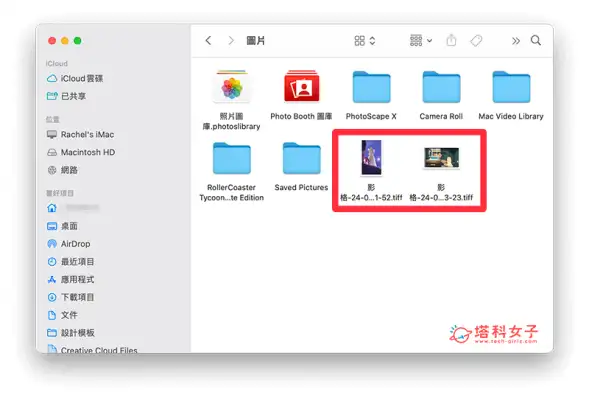The image size is (589, 400).
Task: Select the RollerCoaster Tycoon folder
Action: pyautogui.click(x=232, y=158)
